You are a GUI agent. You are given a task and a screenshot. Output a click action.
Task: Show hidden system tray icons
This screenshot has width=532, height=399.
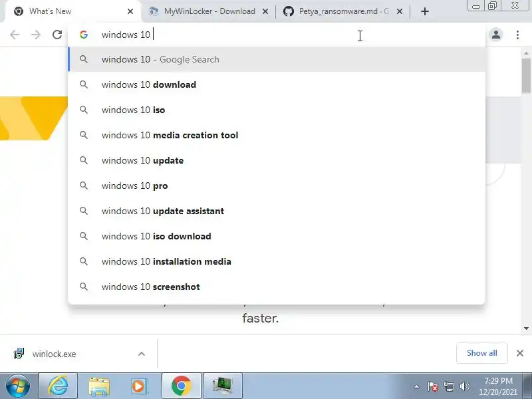coord(417,386)
